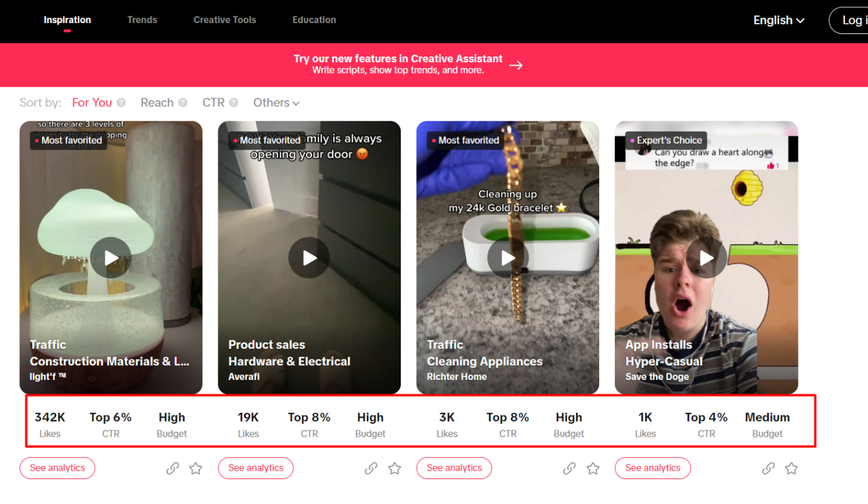Play the Save the Doge video
The width and height of the screenshot is (868, 504).
pos(707,258)
